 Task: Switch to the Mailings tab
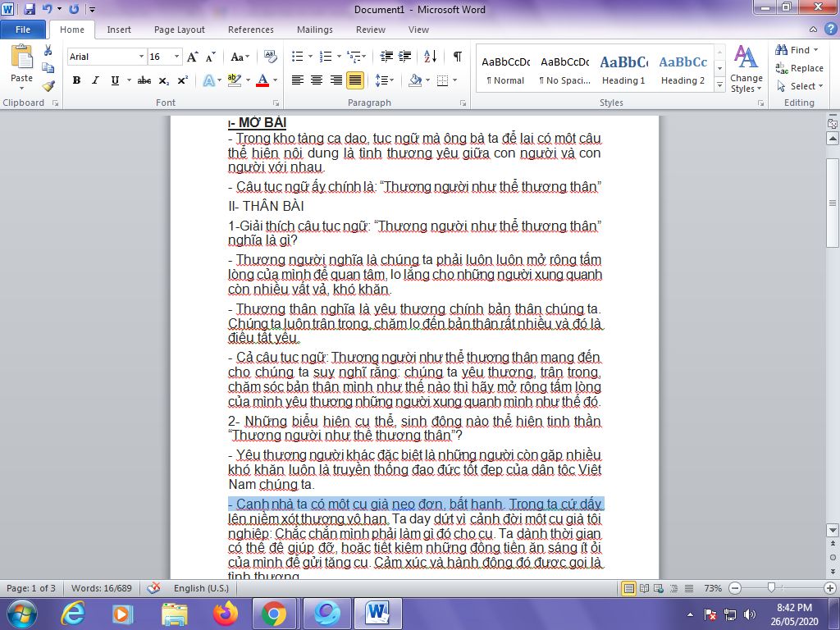(315, 30)
